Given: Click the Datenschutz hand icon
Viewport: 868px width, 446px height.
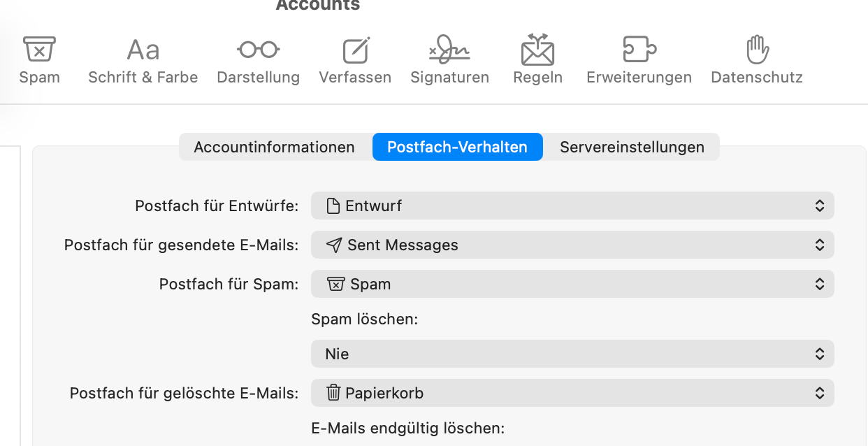Looking at the screenshot, I should point(757,50).
